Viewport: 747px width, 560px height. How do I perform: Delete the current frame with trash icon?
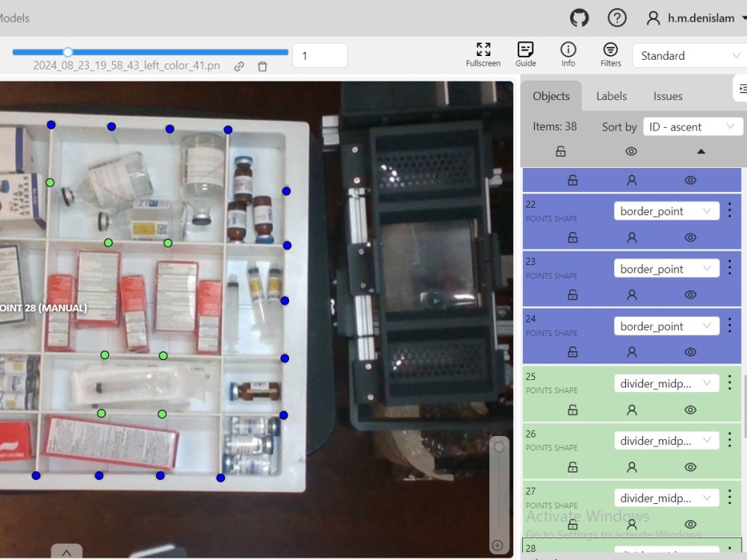click(262, 66)
